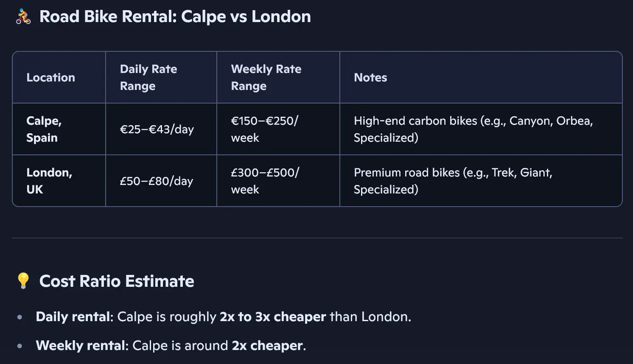The width and height of the screenshot is (633, 364).
Task: Click the €25–€43/day cell
Action: coord(157,129)
